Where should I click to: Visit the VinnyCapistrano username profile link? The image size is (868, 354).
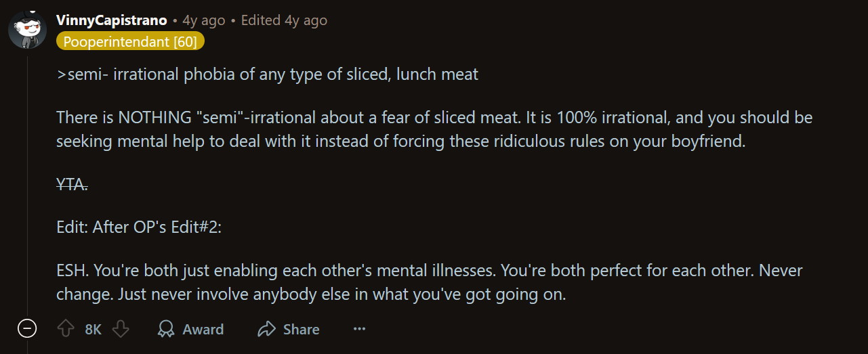pyautogui.click(x=112, y=20)
